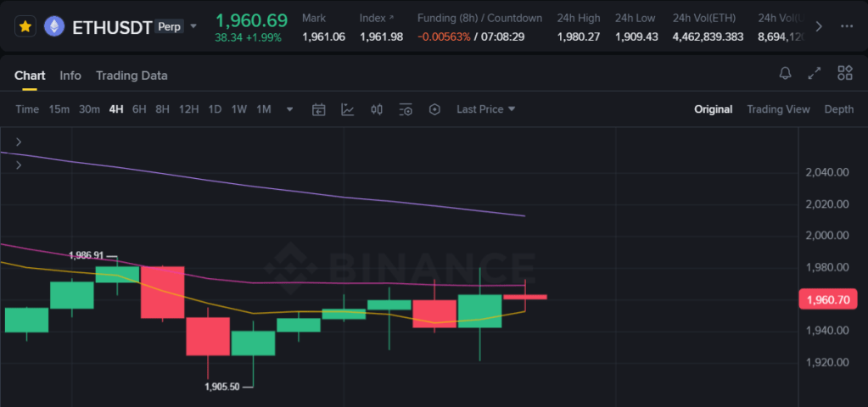Open the calendar date-range icon in chart toolbar
This screenshot has width=868, height=407.
click(x=319, y=109)
